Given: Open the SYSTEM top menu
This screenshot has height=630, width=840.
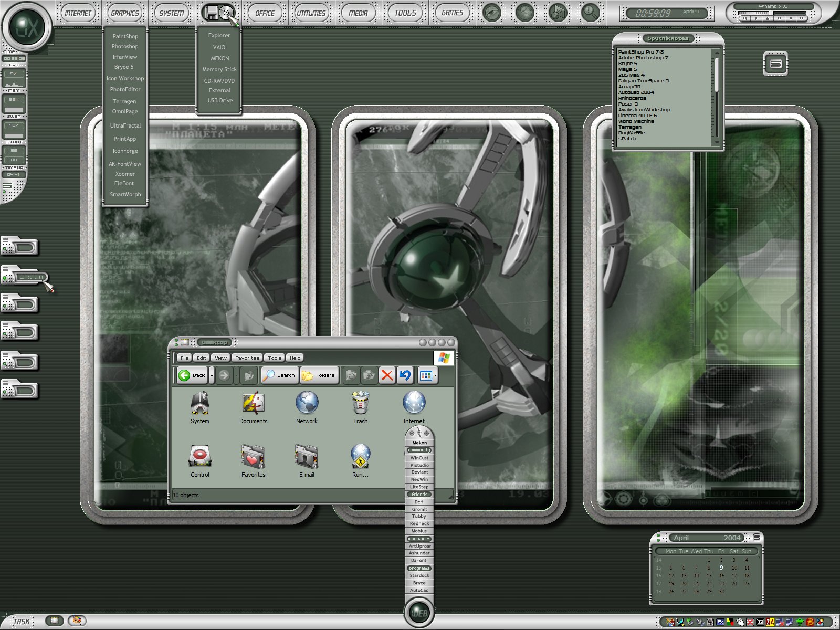Looking at the screenshot, I should pyautogui.click(x=172, y=13).
